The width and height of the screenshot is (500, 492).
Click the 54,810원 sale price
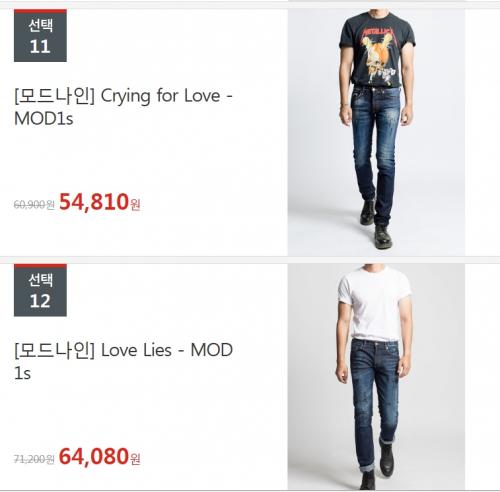(100, 202)
